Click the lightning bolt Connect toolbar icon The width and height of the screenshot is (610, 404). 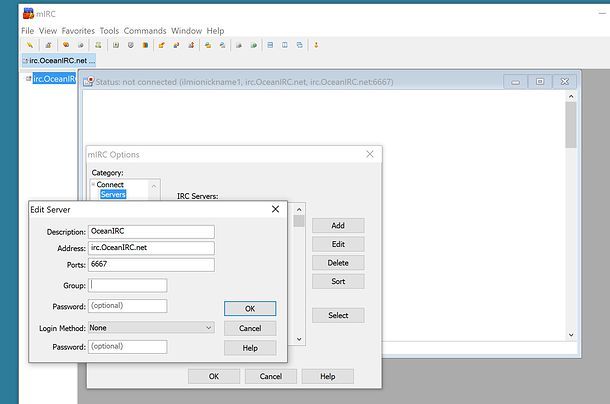coord(30,45)
